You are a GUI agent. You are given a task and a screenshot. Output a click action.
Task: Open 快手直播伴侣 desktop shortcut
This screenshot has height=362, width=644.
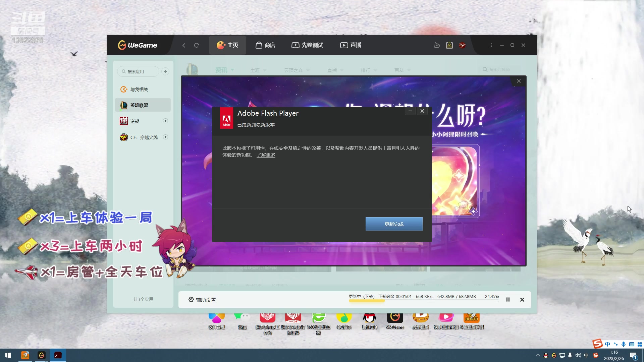(446, 321)
